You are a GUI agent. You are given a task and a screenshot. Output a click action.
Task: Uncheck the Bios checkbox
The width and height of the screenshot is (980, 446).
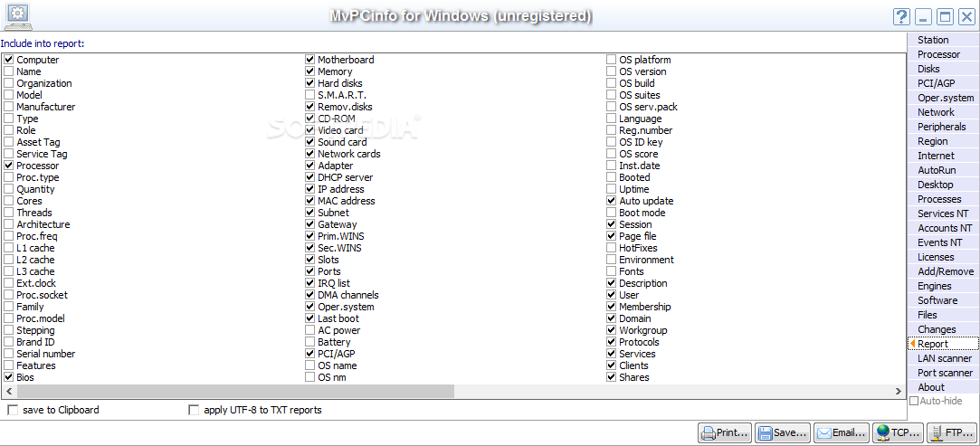[x=9, y=377]
